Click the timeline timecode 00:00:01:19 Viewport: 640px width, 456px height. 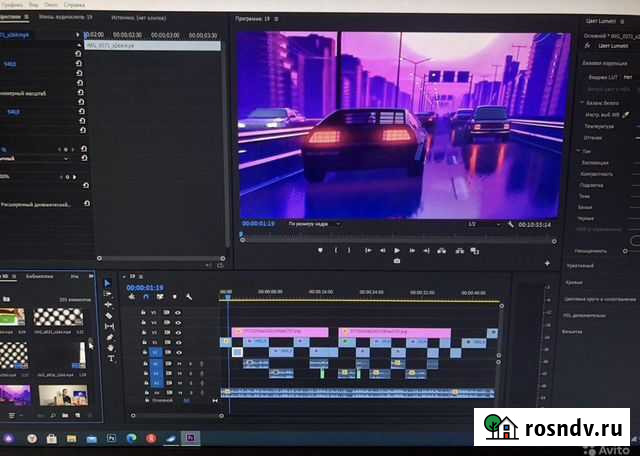[x=144, y=288]
